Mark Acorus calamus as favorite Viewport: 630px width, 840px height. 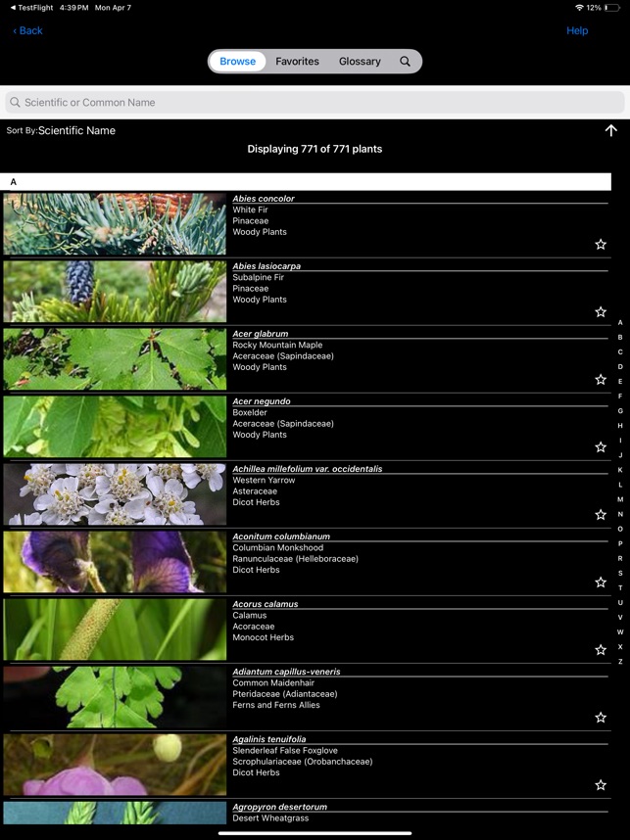tap(601, 649)
